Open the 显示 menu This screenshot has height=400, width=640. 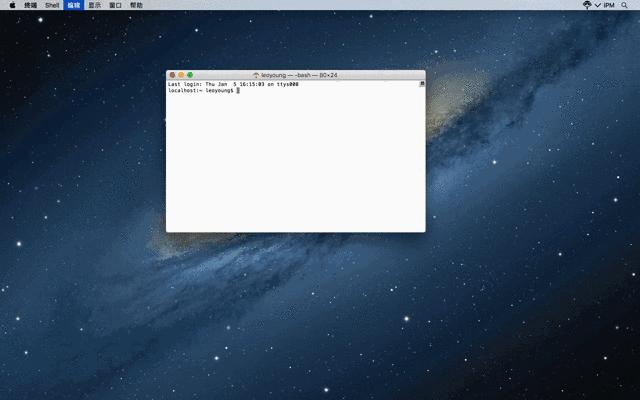click(x=95, y=5)
